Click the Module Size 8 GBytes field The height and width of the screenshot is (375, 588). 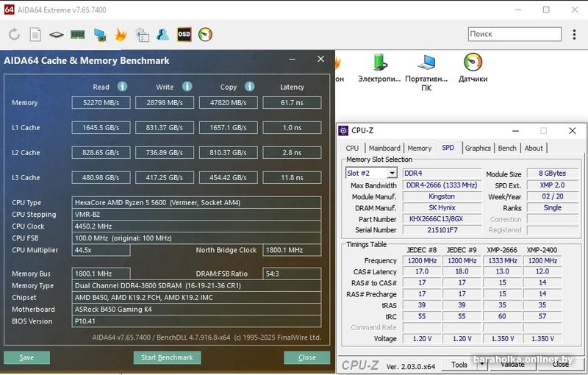553,174
